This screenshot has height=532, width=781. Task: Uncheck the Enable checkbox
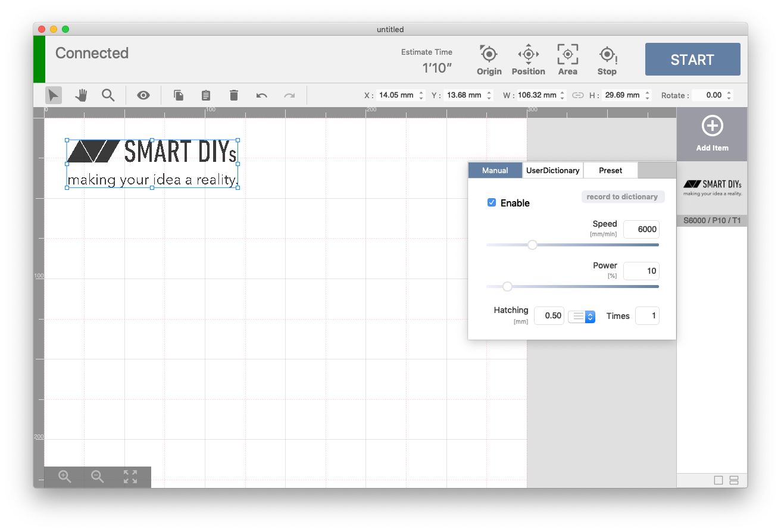pyautogui.click(x=492, y=202)
